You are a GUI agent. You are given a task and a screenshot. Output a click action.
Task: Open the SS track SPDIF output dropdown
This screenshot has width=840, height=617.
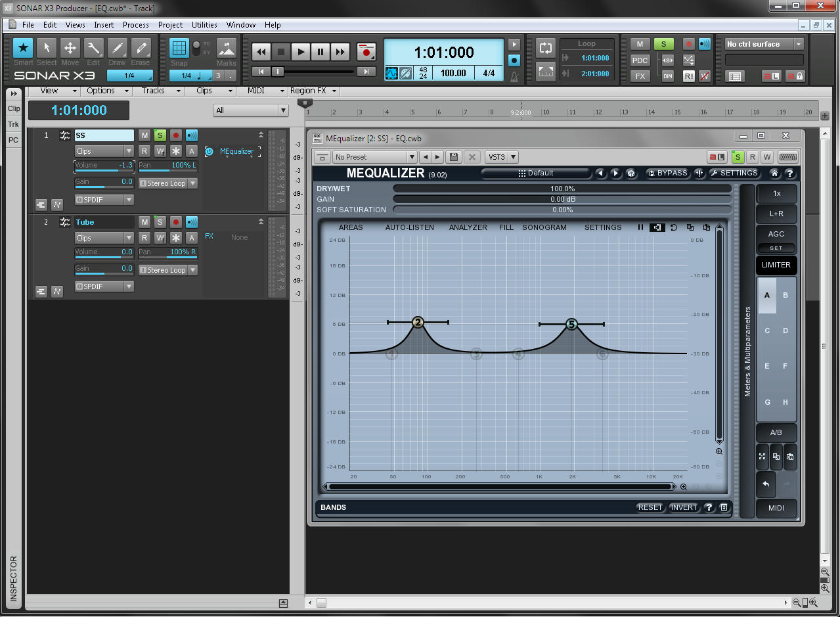(x=104, y=200)
